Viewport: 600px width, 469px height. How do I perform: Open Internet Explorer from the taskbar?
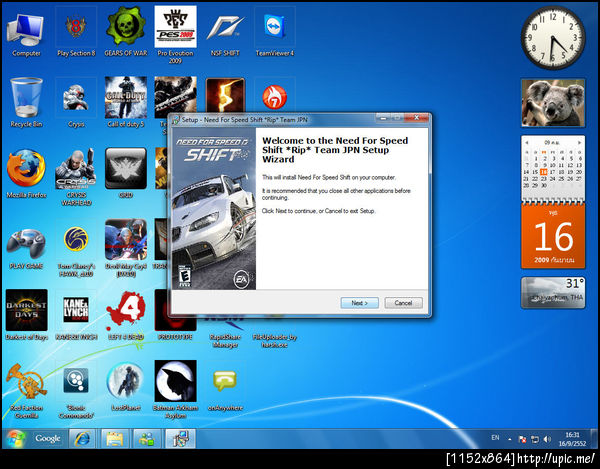click(x=82, y=439)
